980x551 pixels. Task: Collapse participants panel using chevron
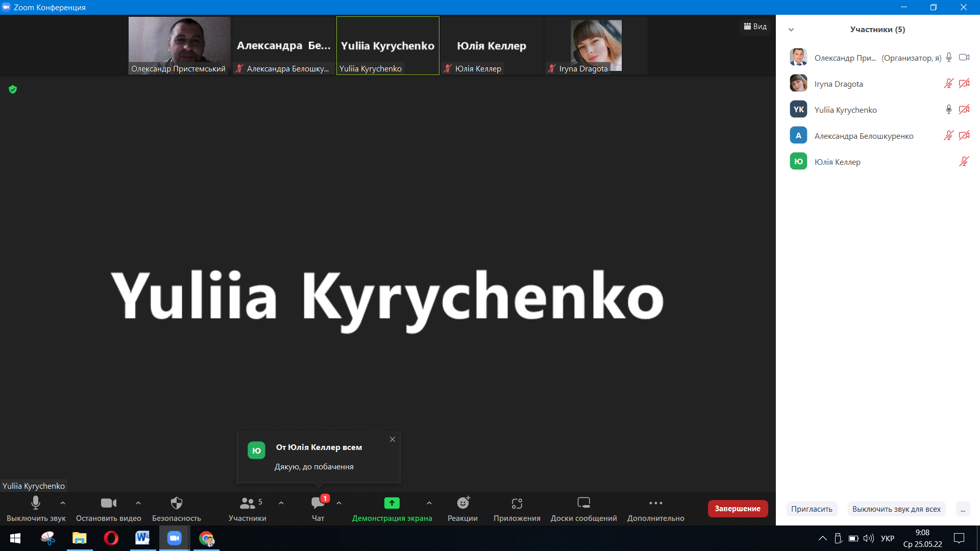pyautogui.click(x=791, y=30)
